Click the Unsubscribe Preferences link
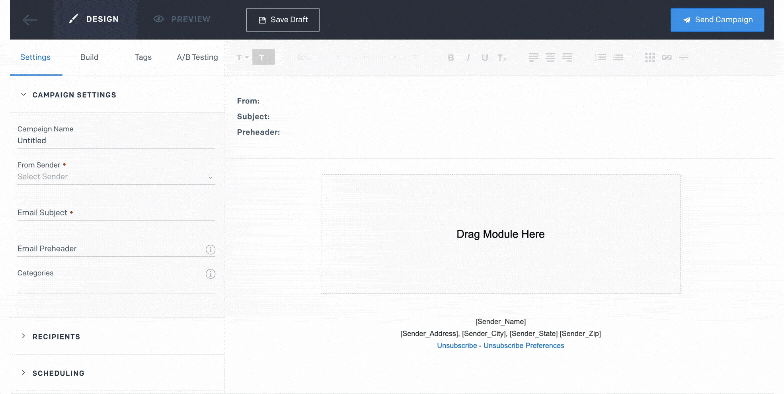The width and height of the screenshot is (784, 394). click(524, 346)
